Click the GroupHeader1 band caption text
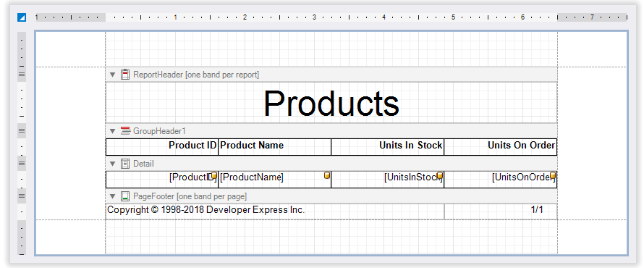The image size is (644, 268). click(x=159, y=131)
